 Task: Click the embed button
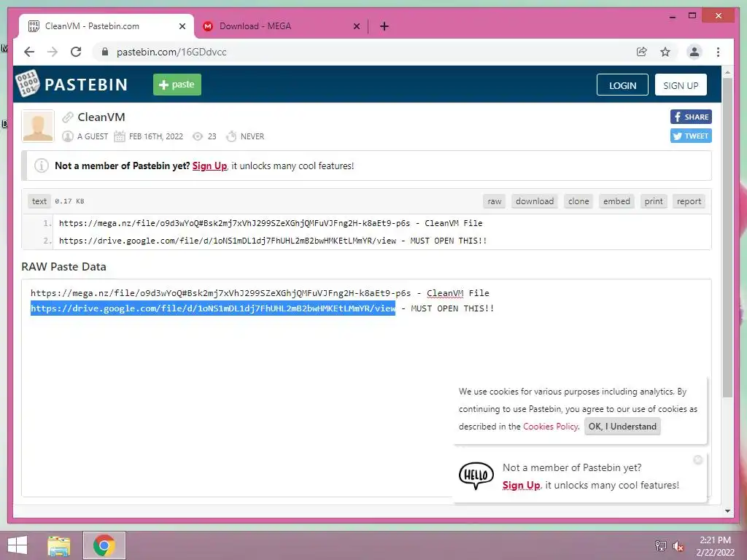[x=616, y=201]
